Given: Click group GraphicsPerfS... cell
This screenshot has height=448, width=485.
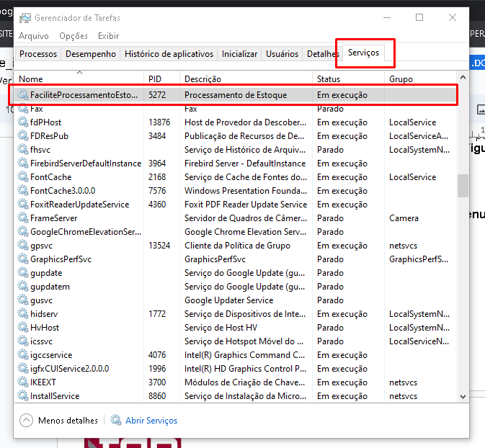Looking at the screenshot, I should (419, 259).
